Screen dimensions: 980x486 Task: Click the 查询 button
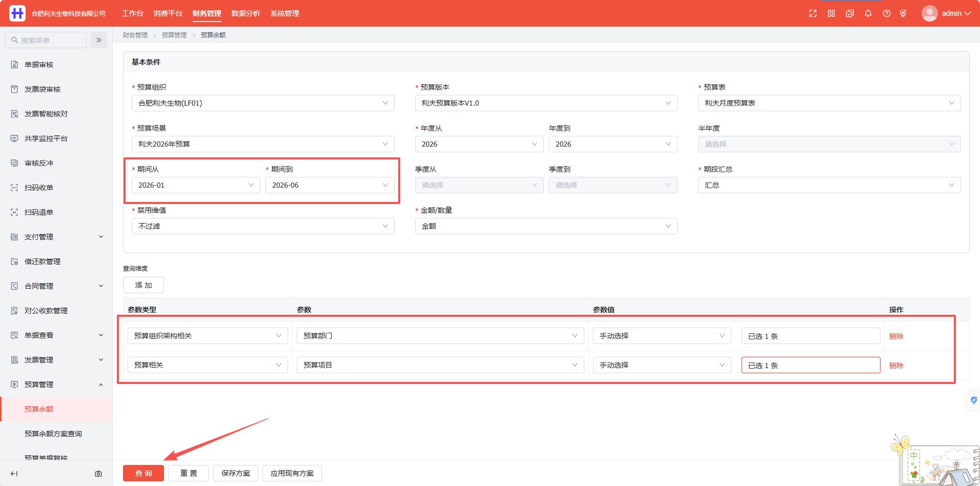(x=144, y=473)
